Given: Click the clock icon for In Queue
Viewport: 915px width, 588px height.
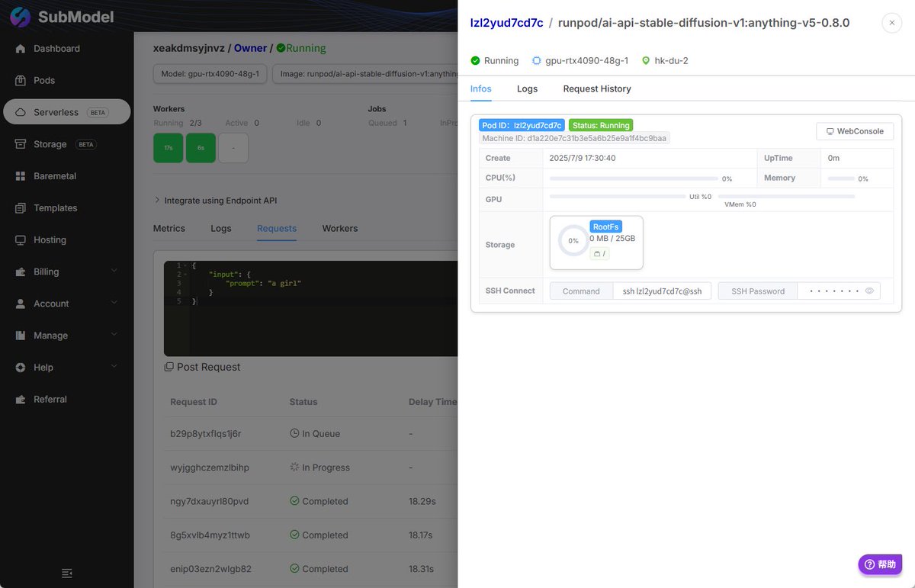Looking at the screenshot, I should pos(294,433).
